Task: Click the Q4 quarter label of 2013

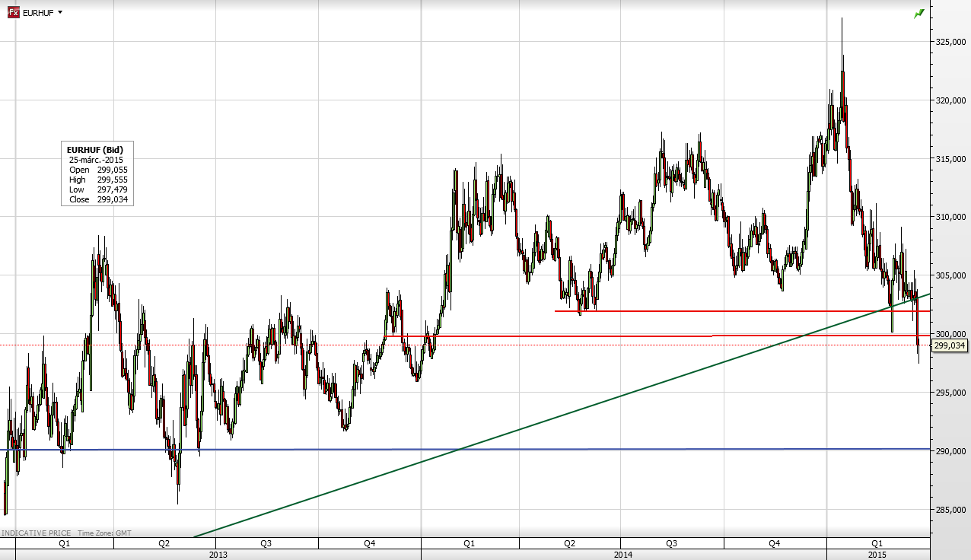Action: point(369,544)
